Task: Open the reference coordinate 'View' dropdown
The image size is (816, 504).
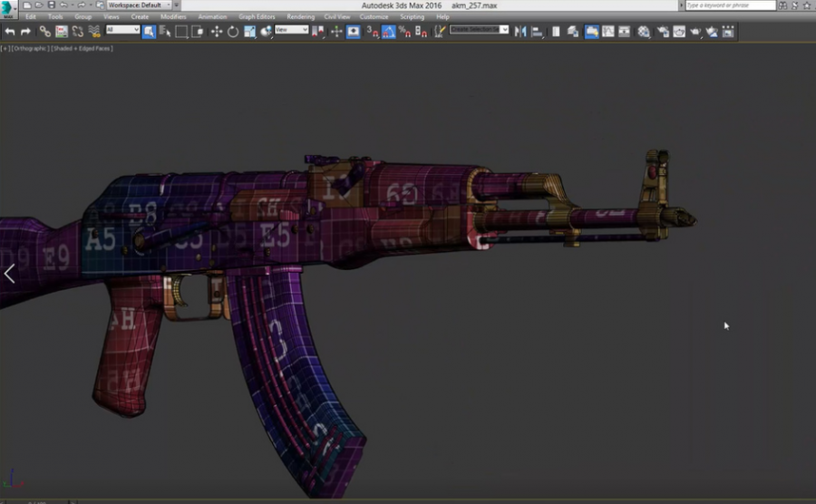Action: 291,30
